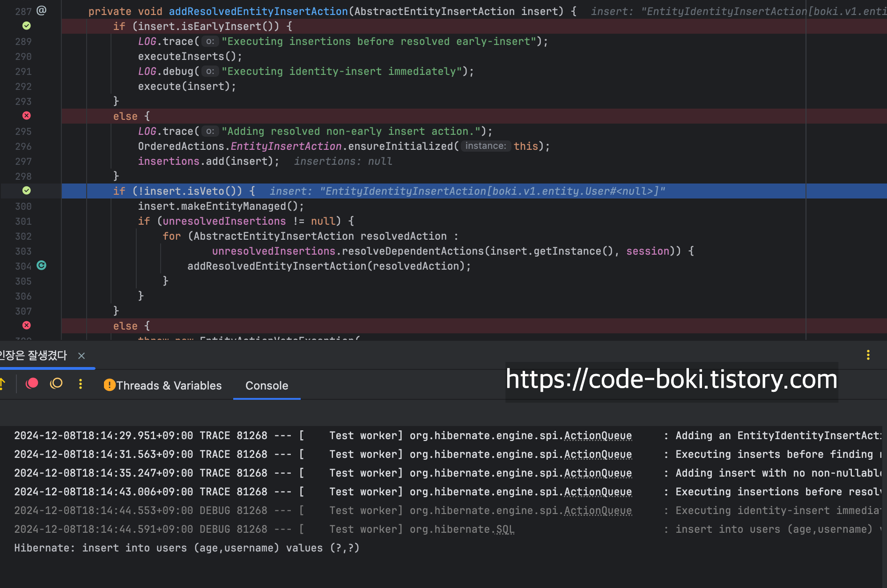The image size is (887, 588).
Task: Click execute(insert); call on line 292
Action: (187, 86)
